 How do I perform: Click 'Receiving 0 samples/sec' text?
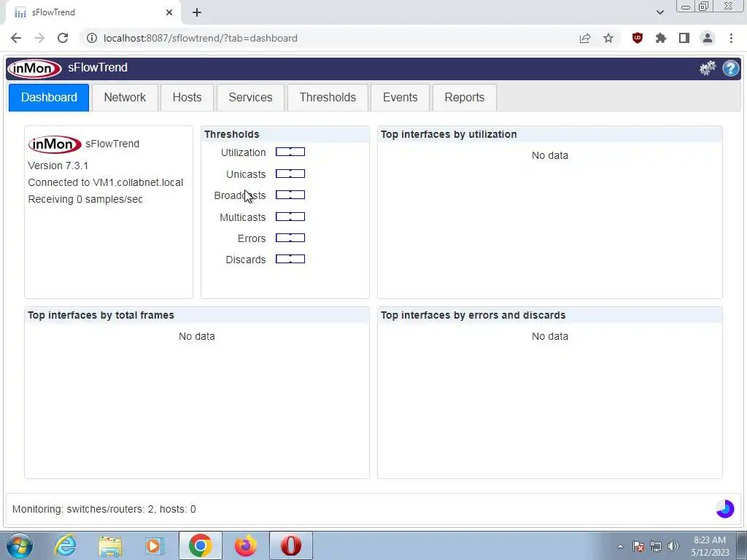pyautogui.click(x=85, y=200)
